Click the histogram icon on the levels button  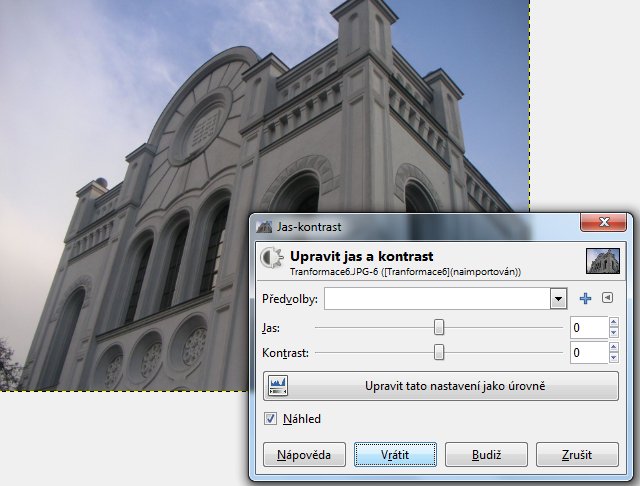[278, 386]
